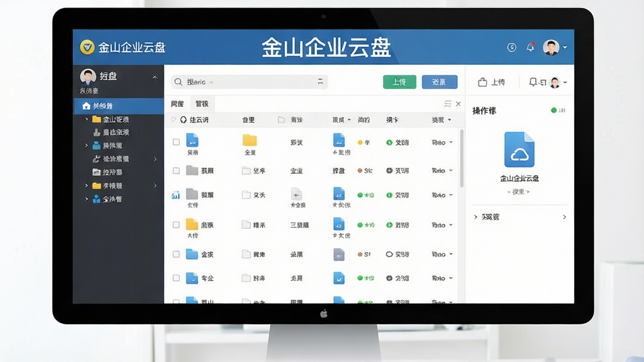Image resolution: width=644 pixels, height=362 pixels.
Task: Click the 'Sic' status in the second row
Action: pos(365,171)
